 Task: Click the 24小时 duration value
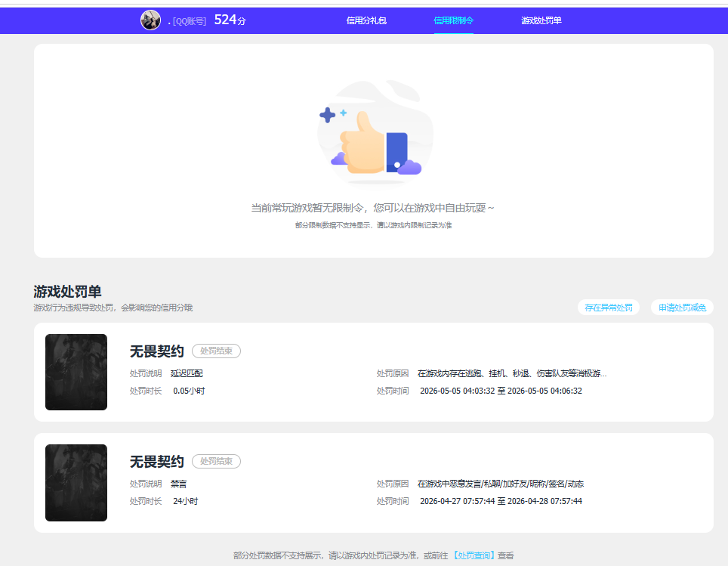pyautogui.click(x=186, y=502)
